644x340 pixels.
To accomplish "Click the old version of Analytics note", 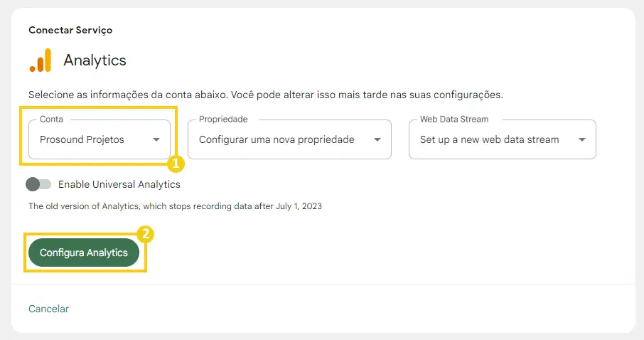I will pyautogui.click(x=175, y=206).
